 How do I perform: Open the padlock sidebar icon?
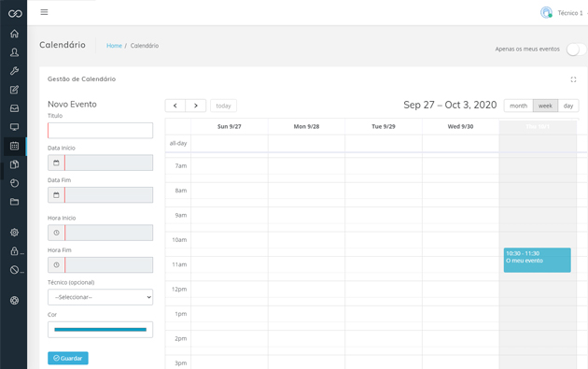coord(14,251)
